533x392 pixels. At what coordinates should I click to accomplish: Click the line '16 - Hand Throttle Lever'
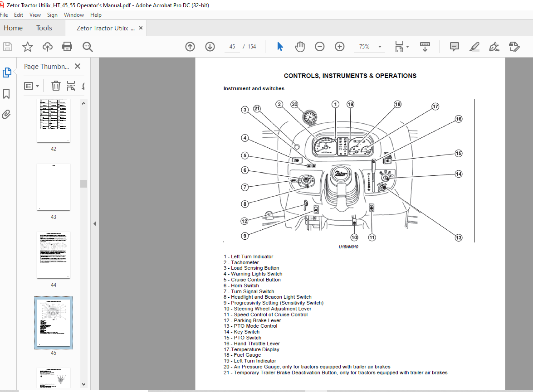point(252,344)
